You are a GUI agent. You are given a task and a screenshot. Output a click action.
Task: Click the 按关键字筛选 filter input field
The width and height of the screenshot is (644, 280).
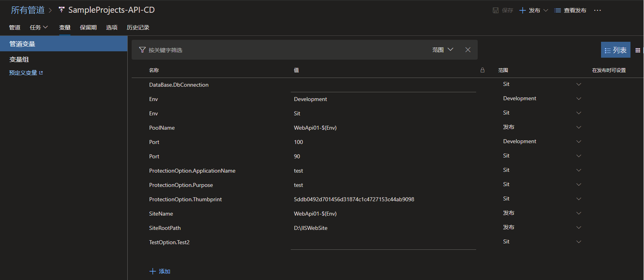278,50
